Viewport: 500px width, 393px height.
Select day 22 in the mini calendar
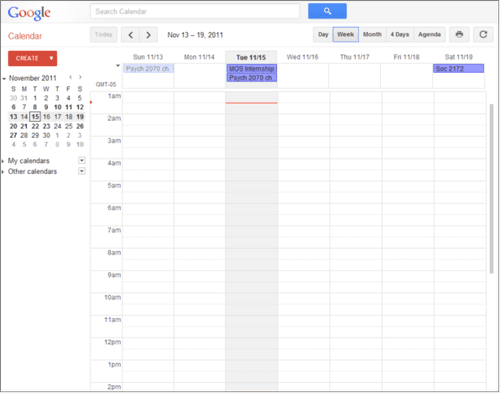[x=35, y=126]
